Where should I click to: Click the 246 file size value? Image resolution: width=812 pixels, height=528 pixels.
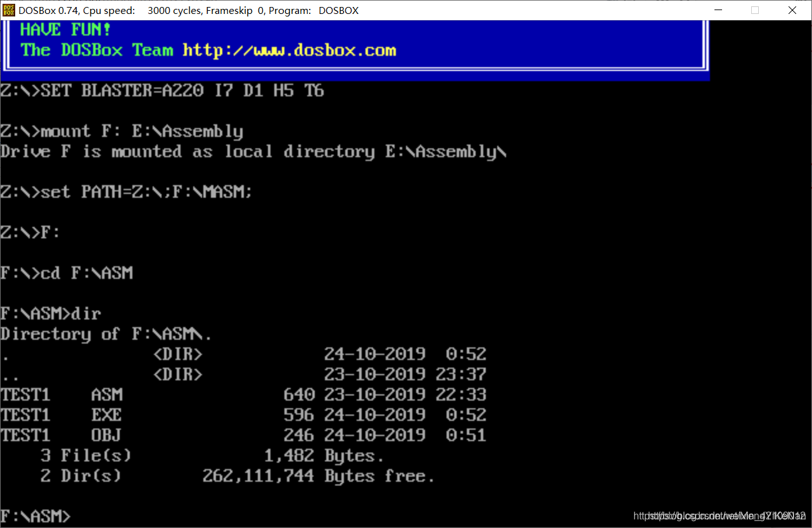299,435
